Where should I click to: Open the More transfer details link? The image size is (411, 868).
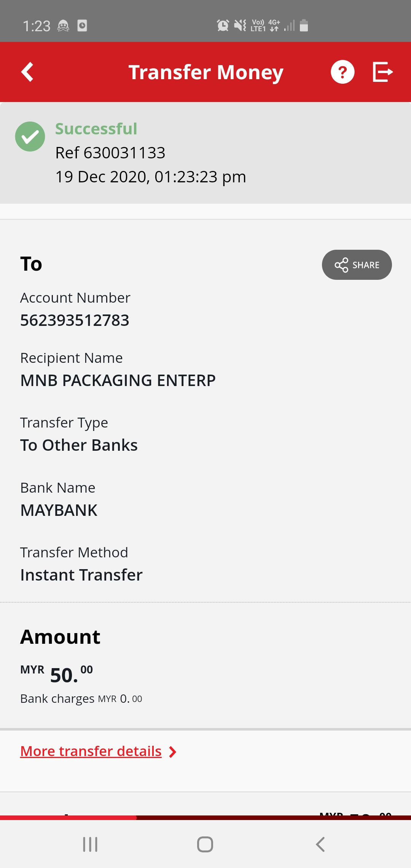(x=91, y=751)
